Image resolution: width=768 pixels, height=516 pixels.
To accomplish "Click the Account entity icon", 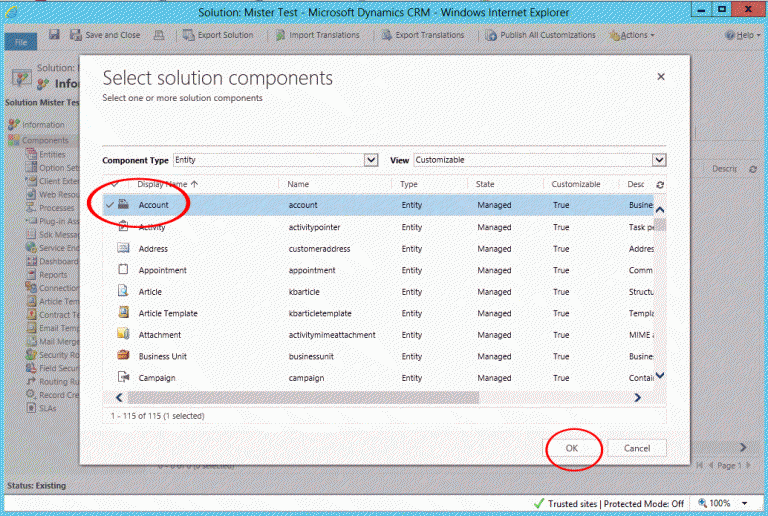I will pos(123,204).
